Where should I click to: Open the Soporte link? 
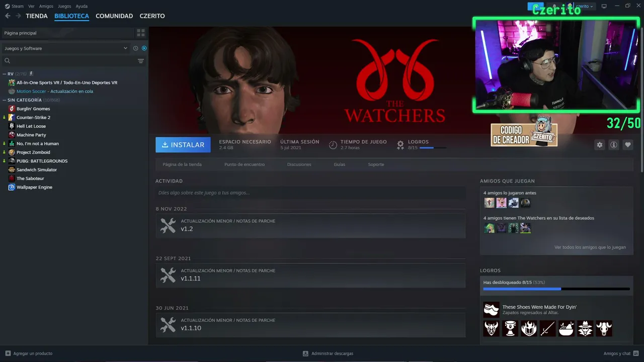(376, 164)
